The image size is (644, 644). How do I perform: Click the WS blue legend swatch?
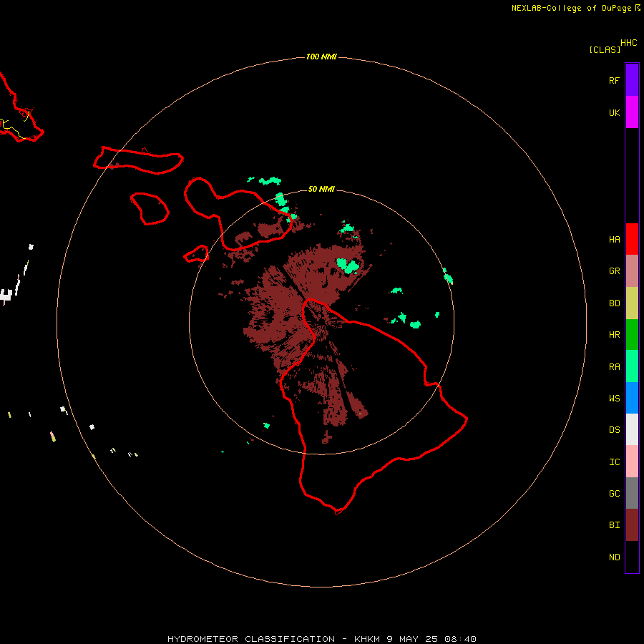(x=632, y=398)
